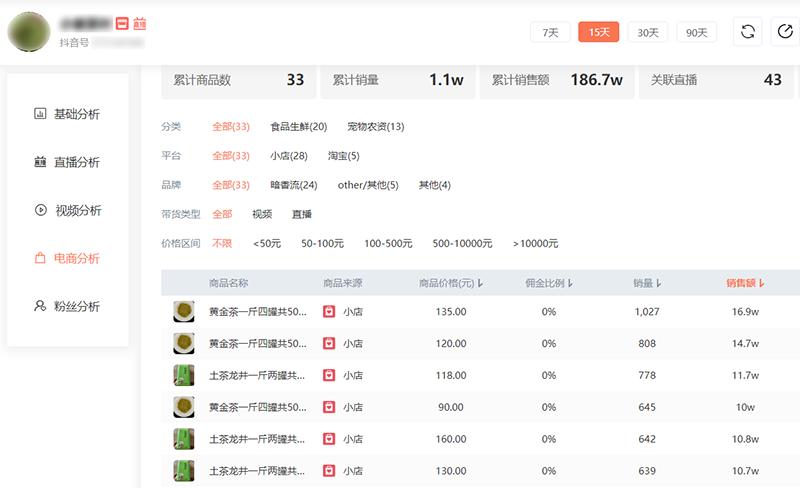Open the first 黄金茶 product thumbnail

coord(184,312)
